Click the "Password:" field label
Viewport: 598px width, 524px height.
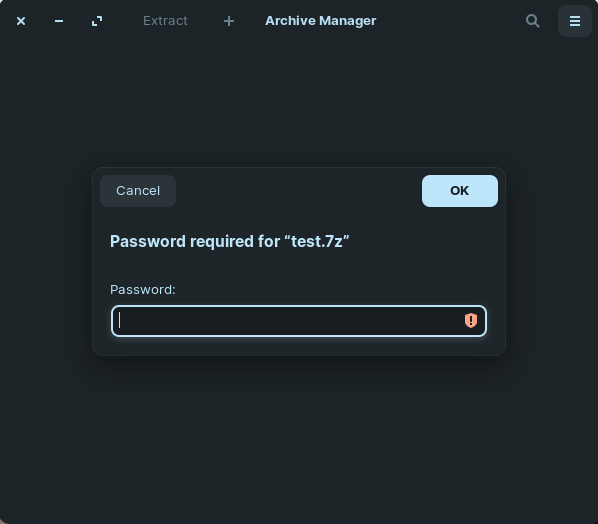coord(143,289)
